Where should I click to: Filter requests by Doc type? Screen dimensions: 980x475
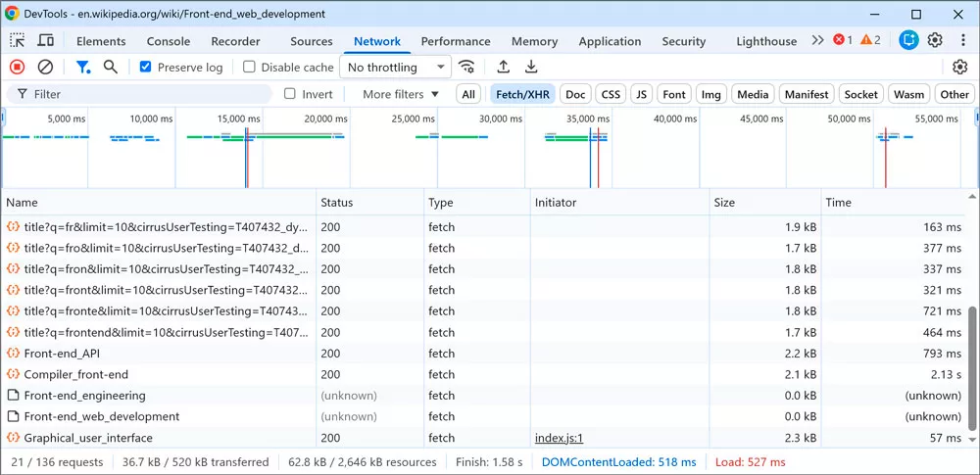point(575,94)
